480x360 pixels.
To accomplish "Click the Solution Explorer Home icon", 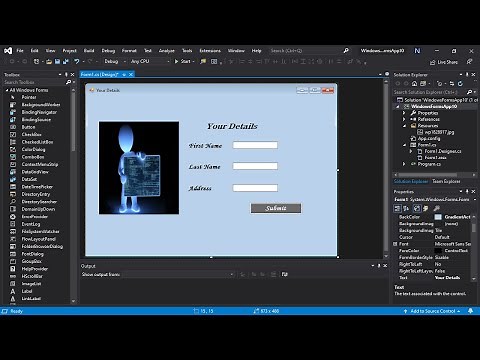I will point(414,83).
